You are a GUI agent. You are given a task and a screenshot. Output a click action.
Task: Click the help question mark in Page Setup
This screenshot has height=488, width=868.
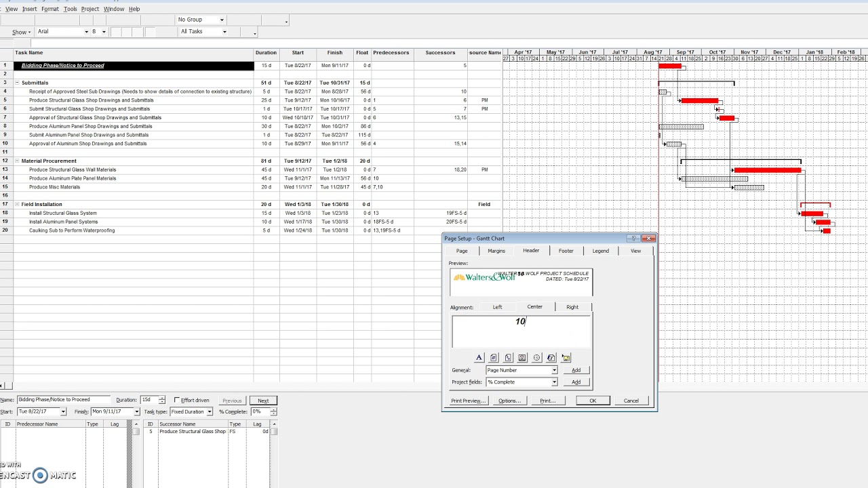(x=633, y=239)
